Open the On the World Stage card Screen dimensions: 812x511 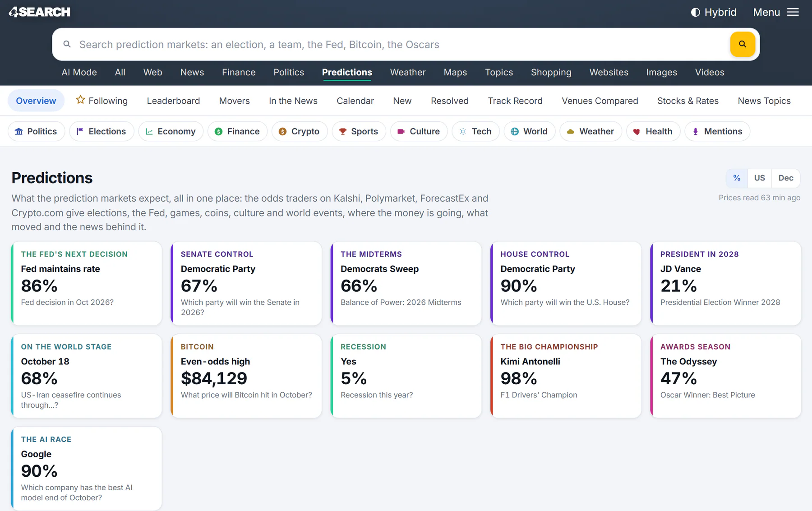click(x=87, y=376)
